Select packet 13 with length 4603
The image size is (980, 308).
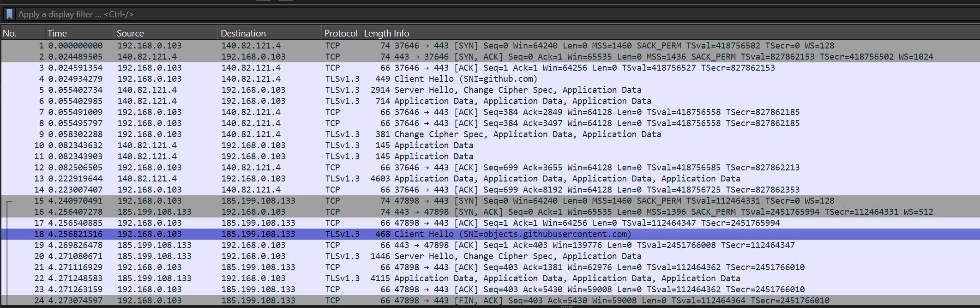[462, 179]
